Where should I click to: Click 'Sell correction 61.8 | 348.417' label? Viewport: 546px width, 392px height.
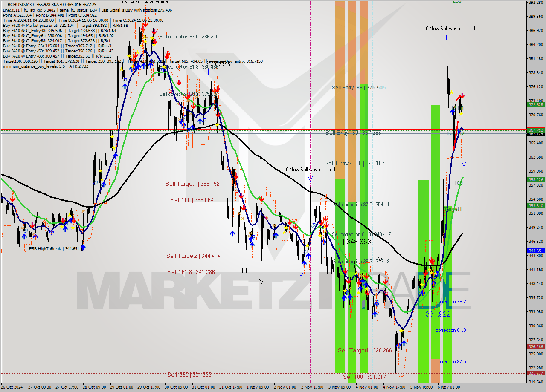click(x=361, y=234)
